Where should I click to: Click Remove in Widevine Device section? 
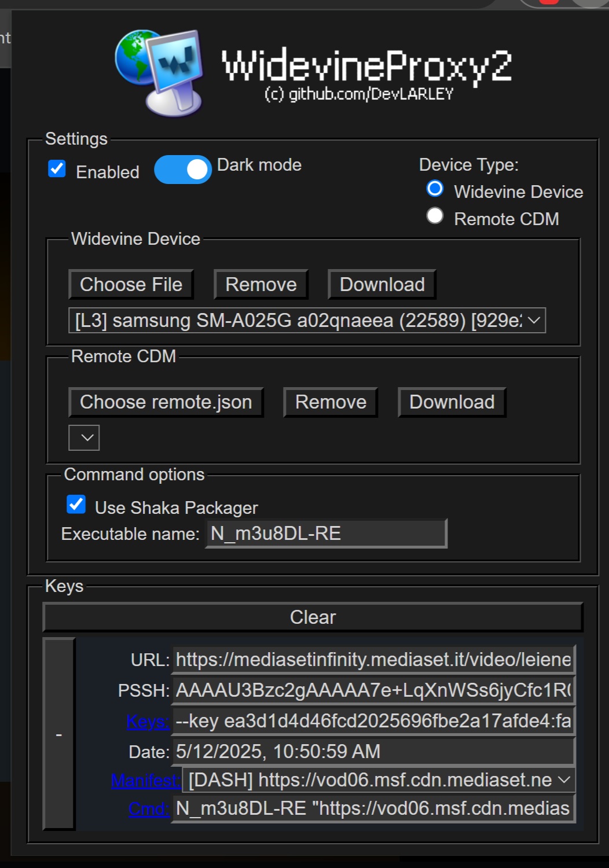click(261, 284)
